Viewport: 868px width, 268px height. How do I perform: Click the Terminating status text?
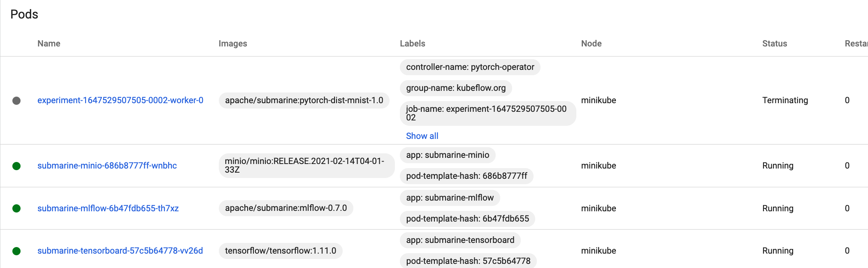coord(785,100)
